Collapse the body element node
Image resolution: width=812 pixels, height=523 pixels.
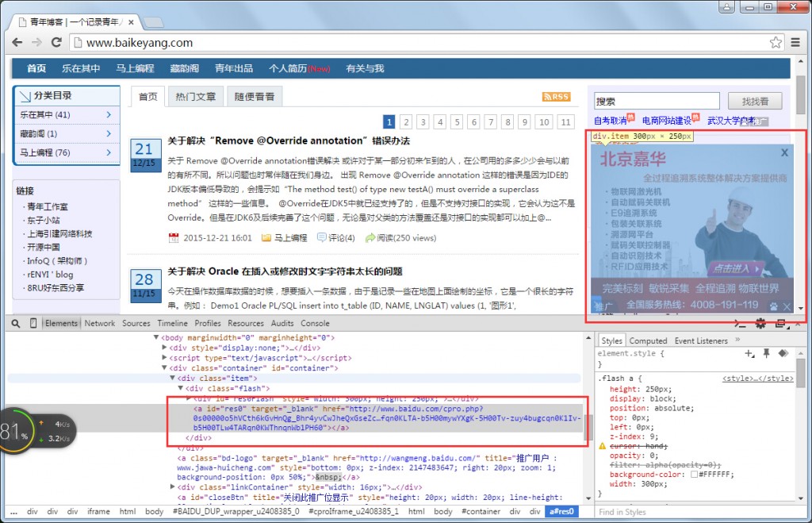pos(156,337)
